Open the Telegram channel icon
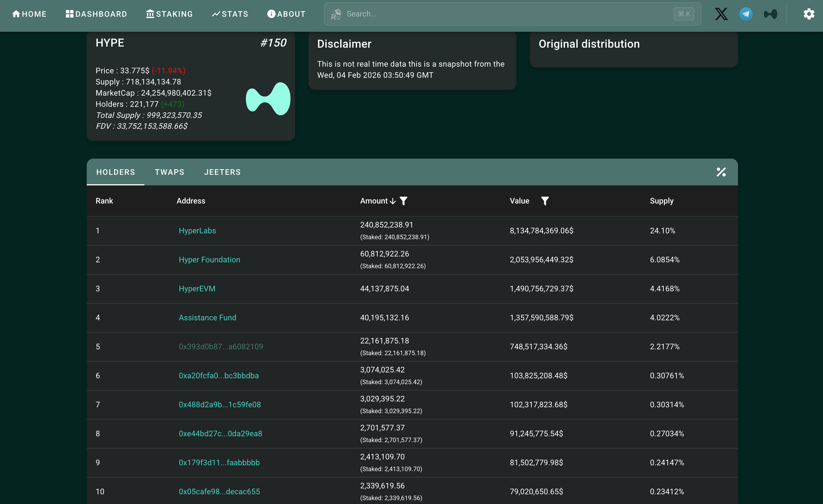The height and width of the screenshot is (504, 823). tap(746, 14)
